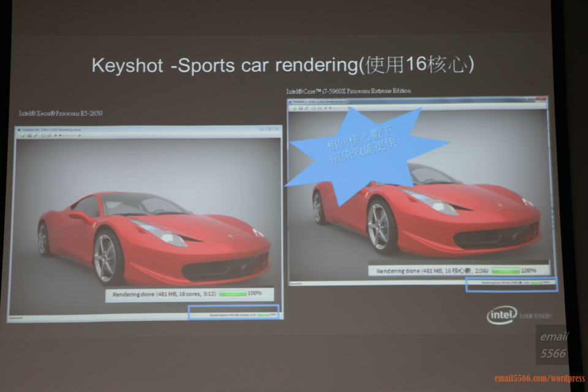Click Intel "Look Inside" logo
588x392 pixels.
click(519, 315)
